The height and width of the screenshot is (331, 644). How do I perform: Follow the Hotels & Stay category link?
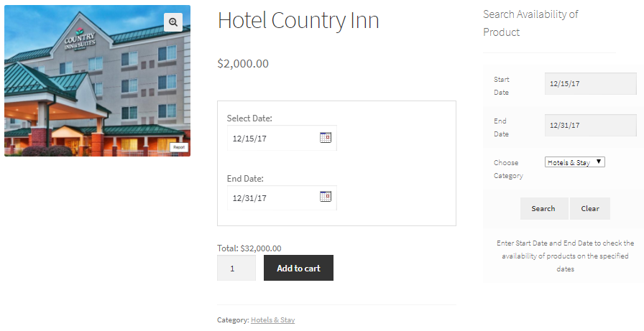[x=272, y=320]
